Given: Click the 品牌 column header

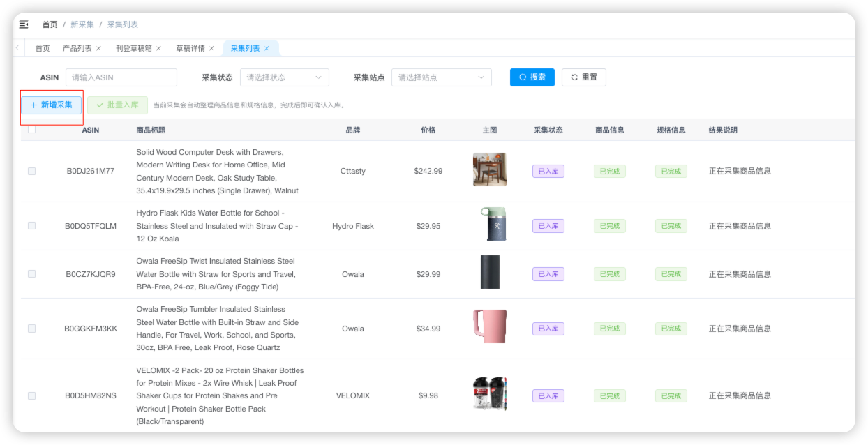Looking at the screenshot, I should coord(353,130).
